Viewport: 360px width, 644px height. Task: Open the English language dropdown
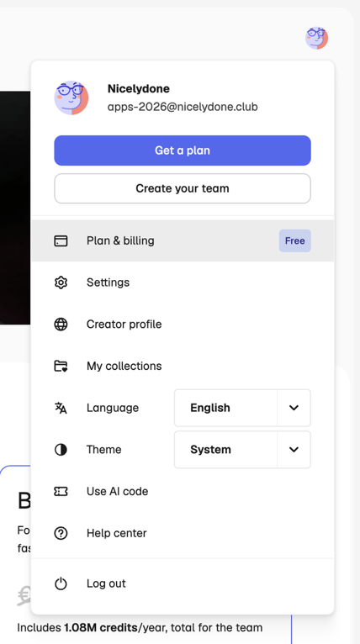242,408
